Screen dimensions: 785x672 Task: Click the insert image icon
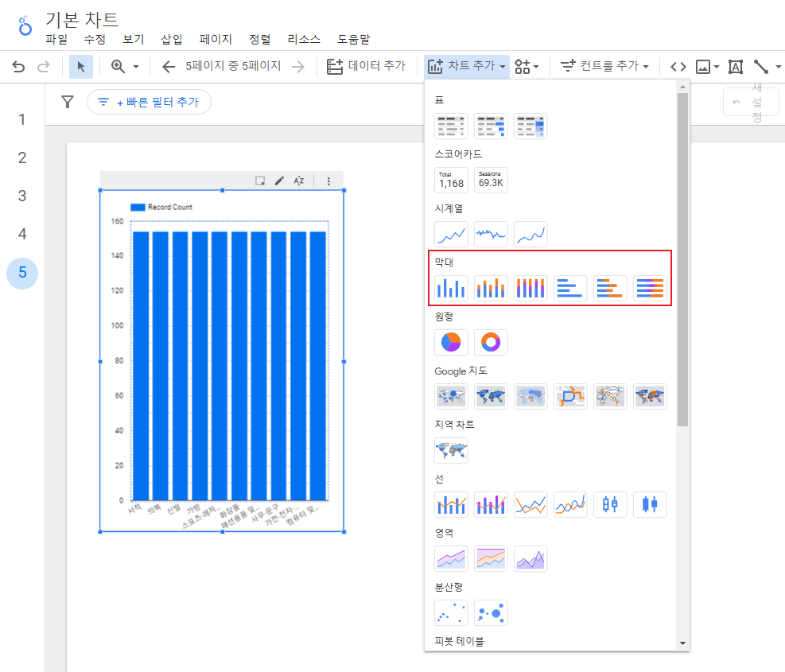tap(703, 67)
